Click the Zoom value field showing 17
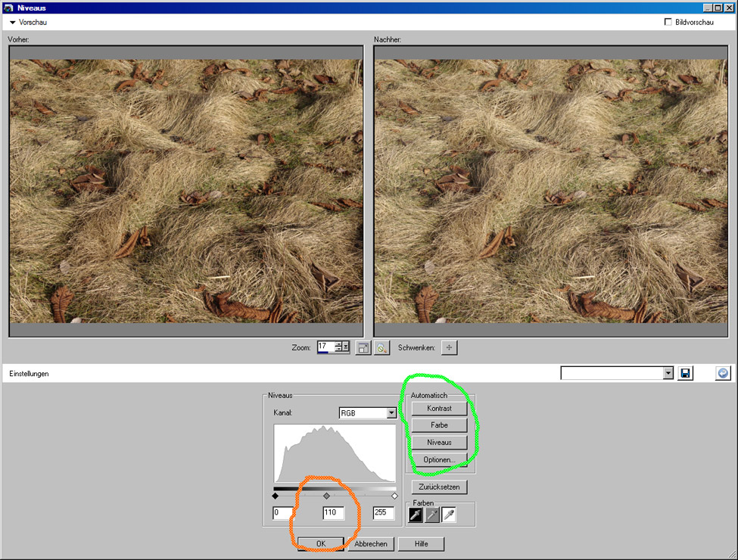This screenshot has height=560, width=738. click(325, 347)
